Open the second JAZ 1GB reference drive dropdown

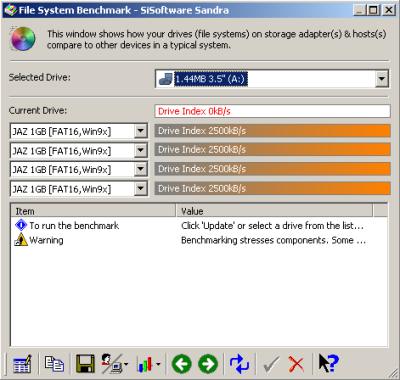pos(141,150)
